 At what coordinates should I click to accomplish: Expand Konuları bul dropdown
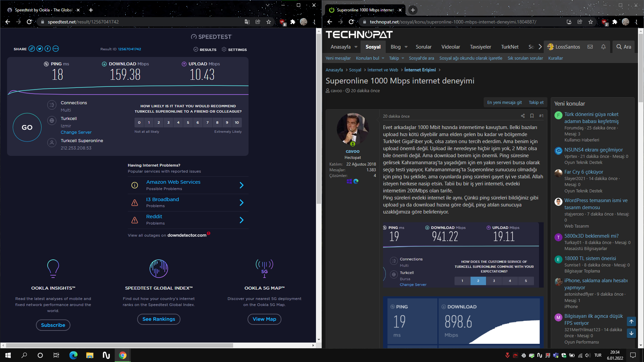tap(383, 58)
